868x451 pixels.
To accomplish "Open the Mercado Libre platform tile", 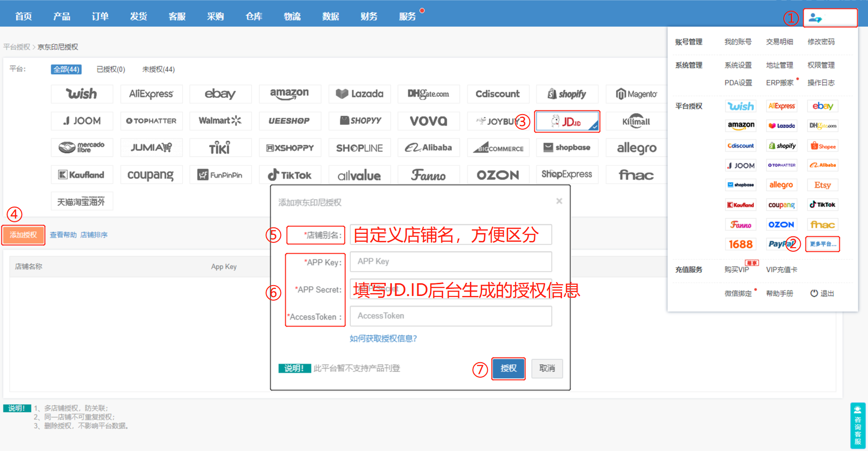I will (82, 148).
